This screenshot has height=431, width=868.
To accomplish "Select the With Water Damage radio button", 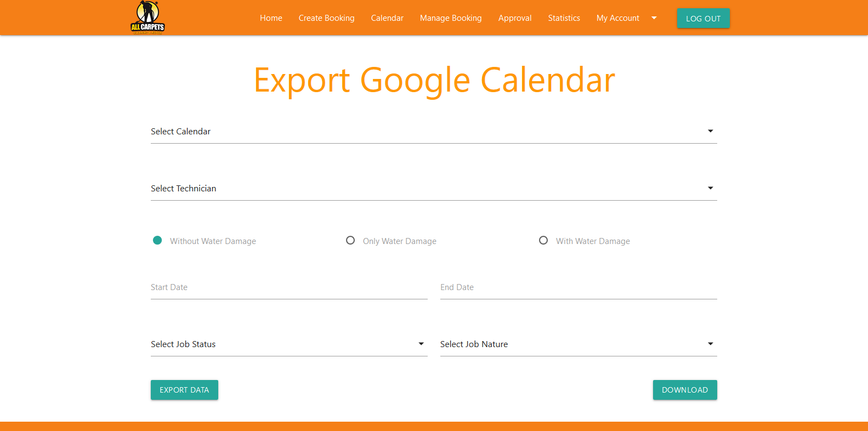I will click(543, 240).
